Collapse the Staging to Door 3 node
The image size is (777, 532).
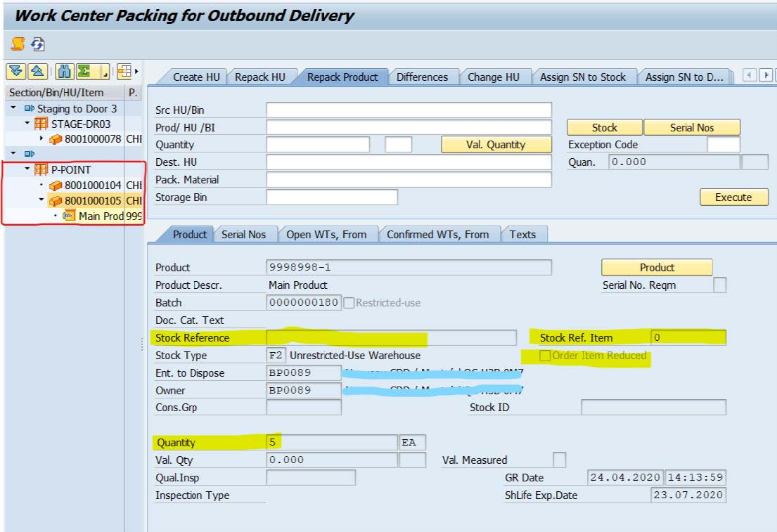[13, 109]
